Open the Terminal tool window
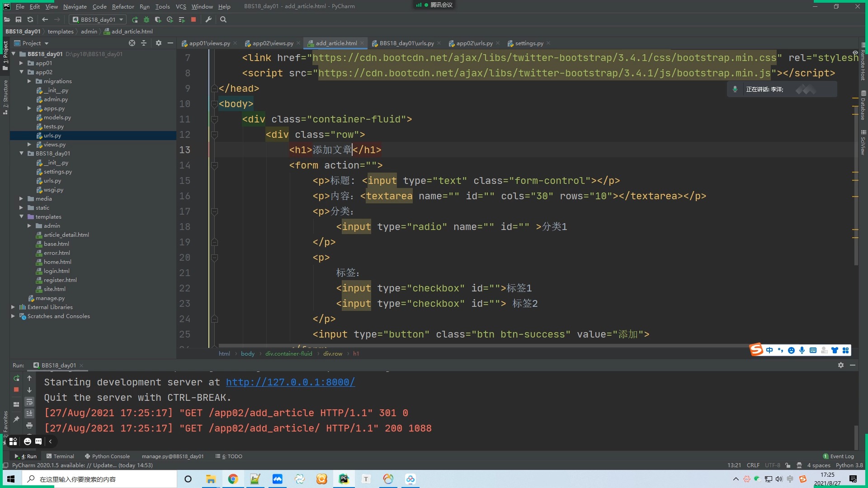The image size is (868, 488). 60,456
